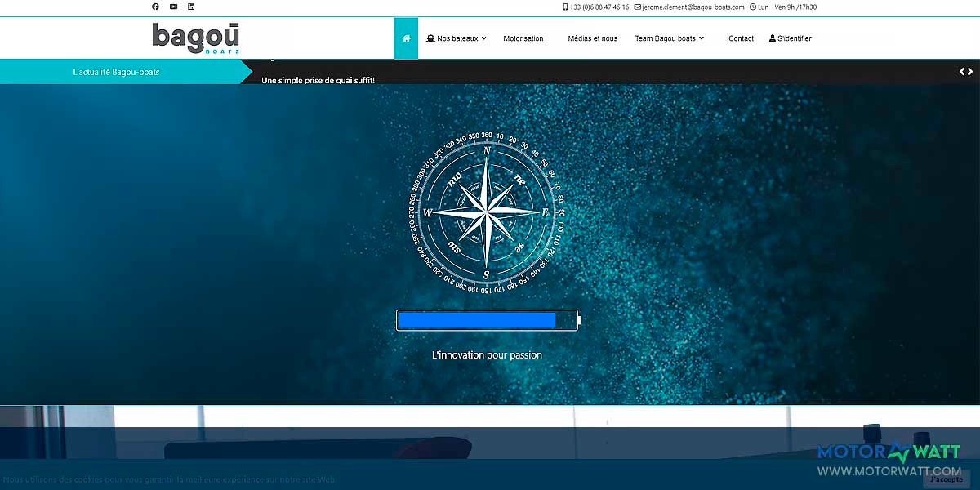Expand the Nos bateaux dropdown menu

tap(457, 38)
